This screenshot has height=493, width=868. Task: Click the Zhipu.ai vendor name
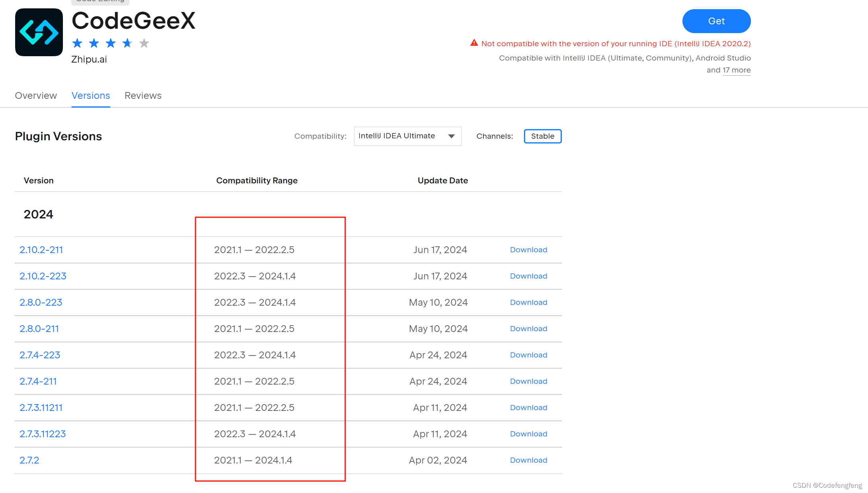[x=89, y=59]
